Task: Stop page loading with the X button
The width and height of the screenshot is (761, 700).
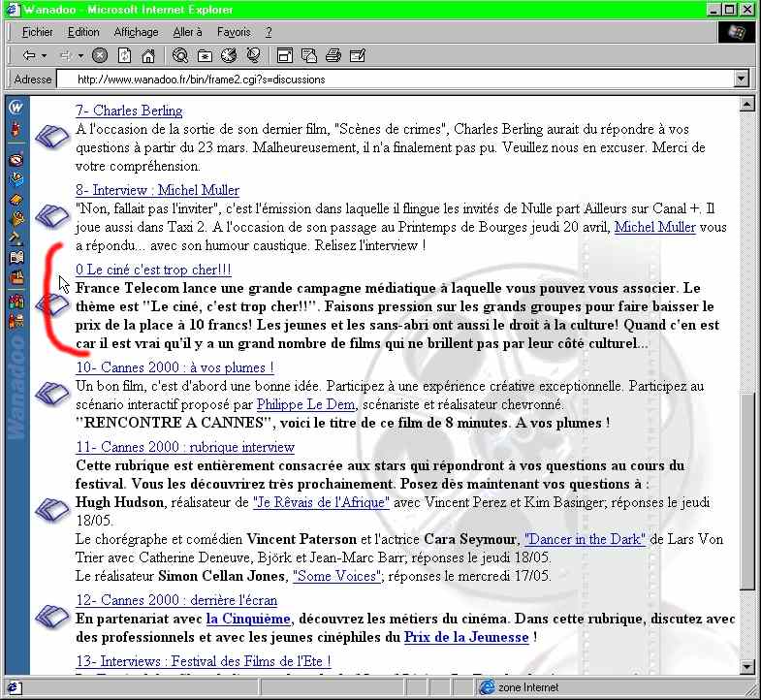Action: [x=100, y=56]
